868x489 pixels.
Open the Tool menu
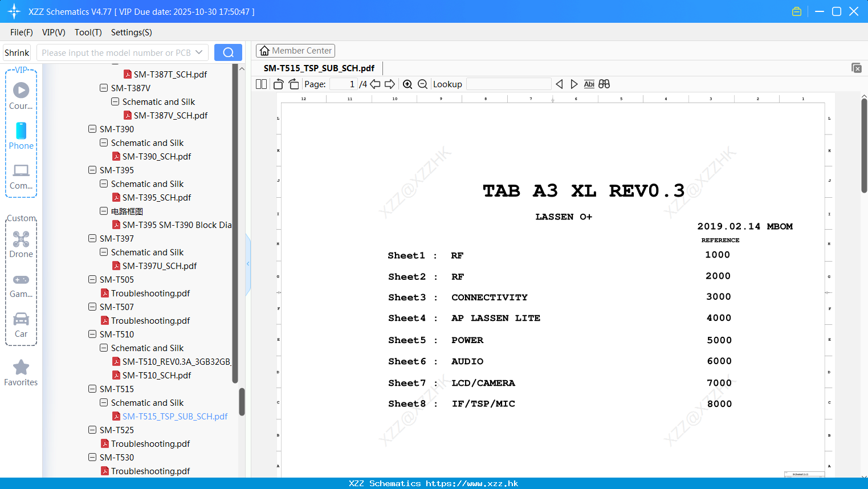pos(88,32)
